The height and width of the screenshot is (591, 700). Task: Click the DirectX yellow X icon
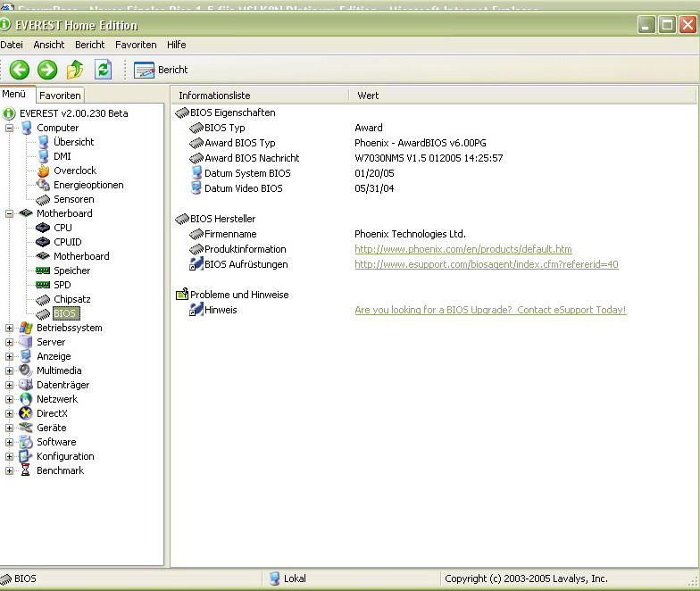click(x=26, y=413)
